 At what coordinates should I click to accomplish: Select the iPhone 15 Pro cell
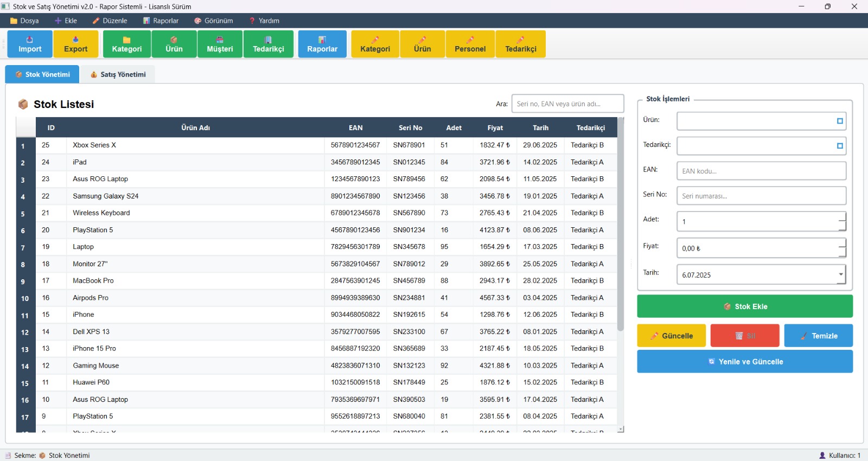pos(195,349)
